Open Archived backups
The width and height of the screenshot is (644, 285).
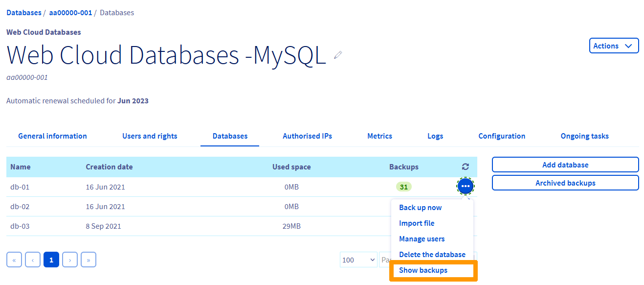click(x=565, y=183)
